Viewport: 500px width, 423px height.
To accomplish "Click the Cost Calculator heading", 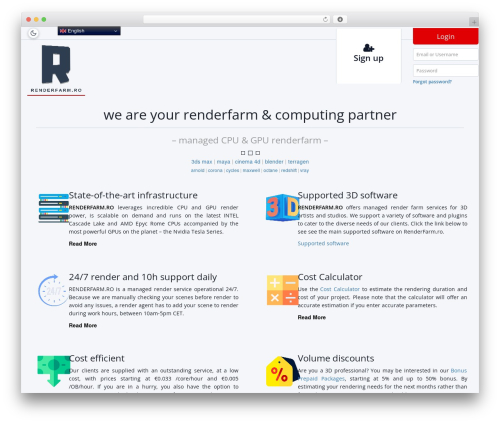I will click(330, 277).
